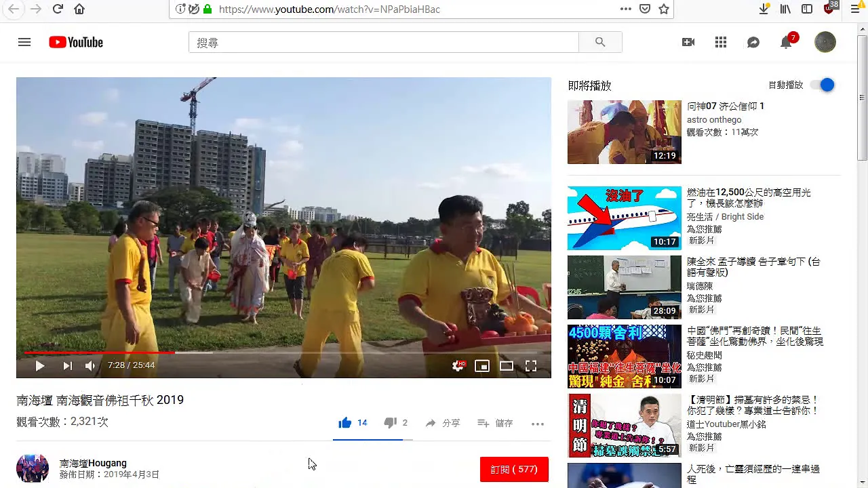Screen dimensions: 868x488
Task: Open the 28:09 lecture video thumbnail
Action: [x=625, y=287]
